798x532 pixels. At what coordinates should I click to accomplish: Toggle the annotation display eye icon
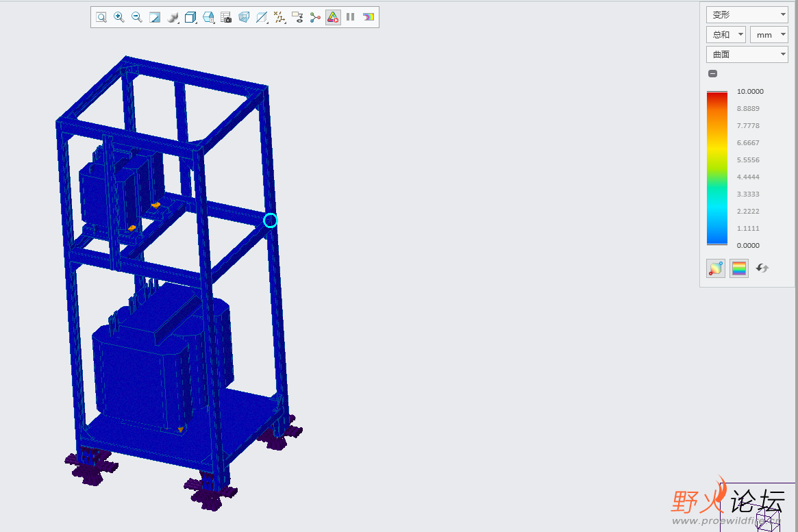(x=298, y=17)
